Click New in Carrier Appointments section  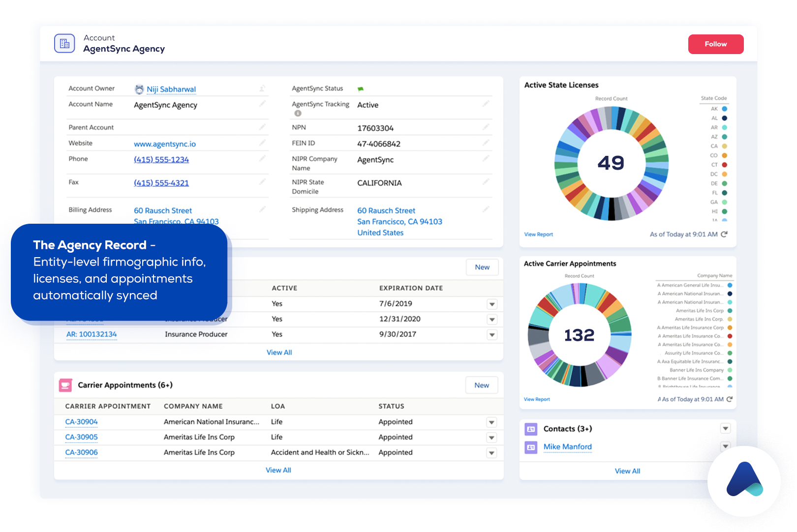tap(481, 385)
